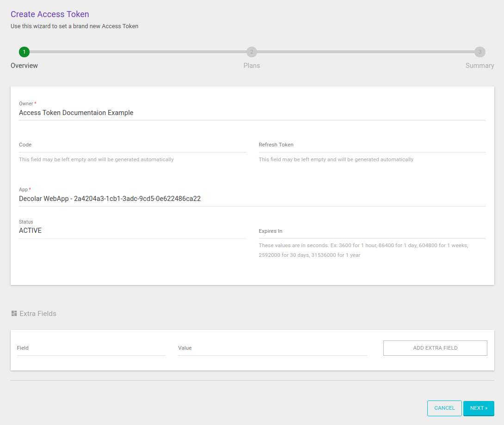
Task: Click the wizard progress bar line
Action: click(139, 52)
